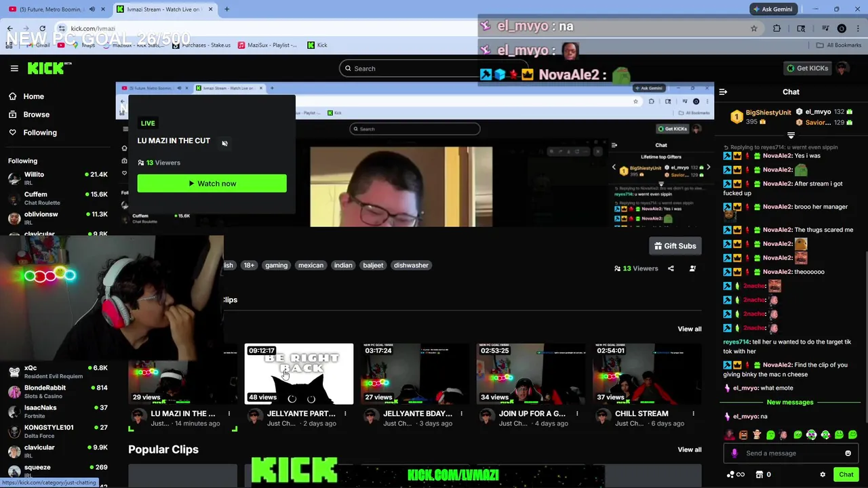The image size is (868, 488).
Task: Open a new browser tab
Action: pos(226,9)
